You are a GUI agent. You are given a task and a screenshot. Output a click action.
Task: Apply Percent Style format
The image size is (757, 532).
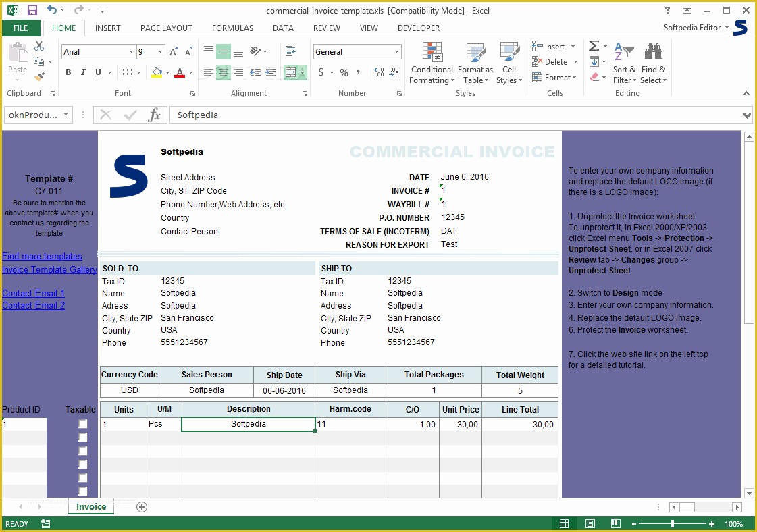click(x=344, y=72)
